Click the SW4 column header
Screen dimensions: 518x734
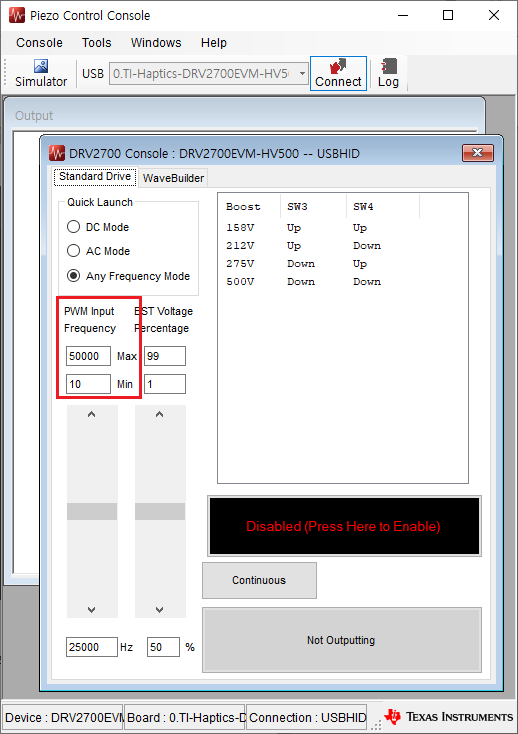pyautogui.click(x=383, y=206)
